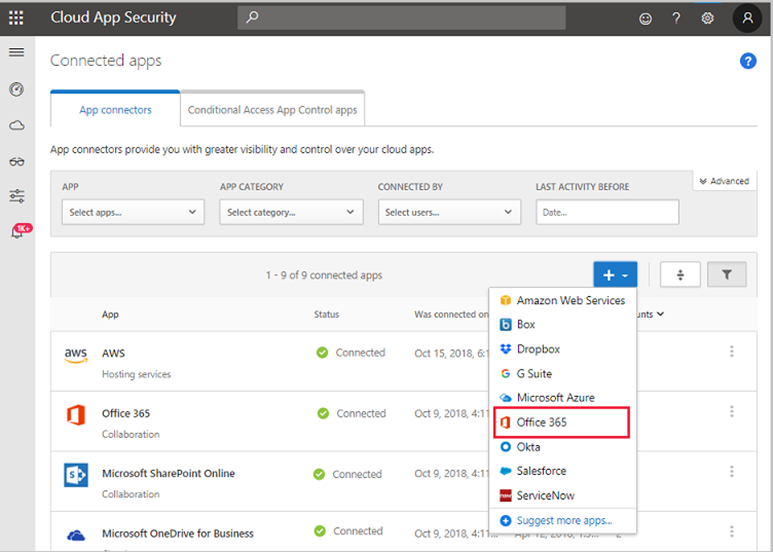
Task: Click the smiley feedback icon
Action: coord(645,18)
